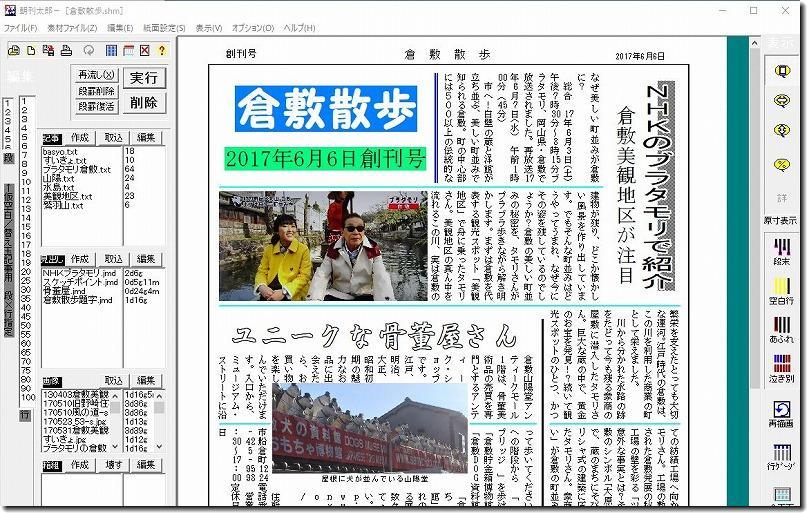Open the オプション(O) menu
This screenshot has width=807, height=513.
point(253,28)
